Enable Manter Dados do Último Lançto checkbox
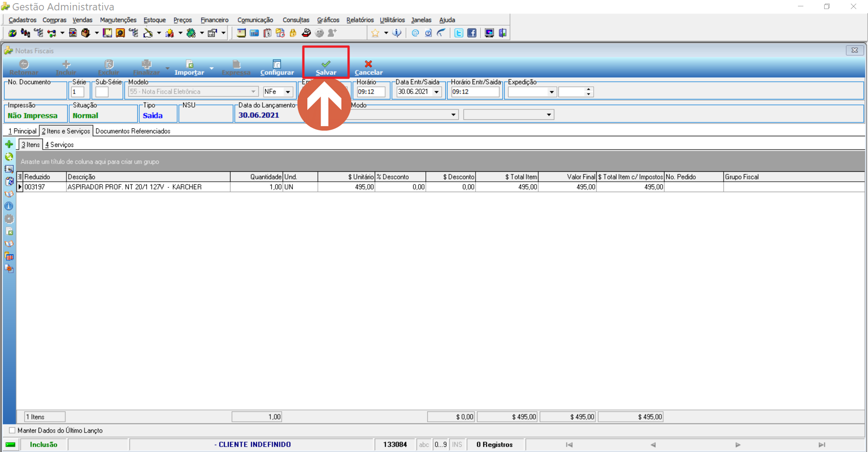868x452 pixels. click(x=12, y=430)
